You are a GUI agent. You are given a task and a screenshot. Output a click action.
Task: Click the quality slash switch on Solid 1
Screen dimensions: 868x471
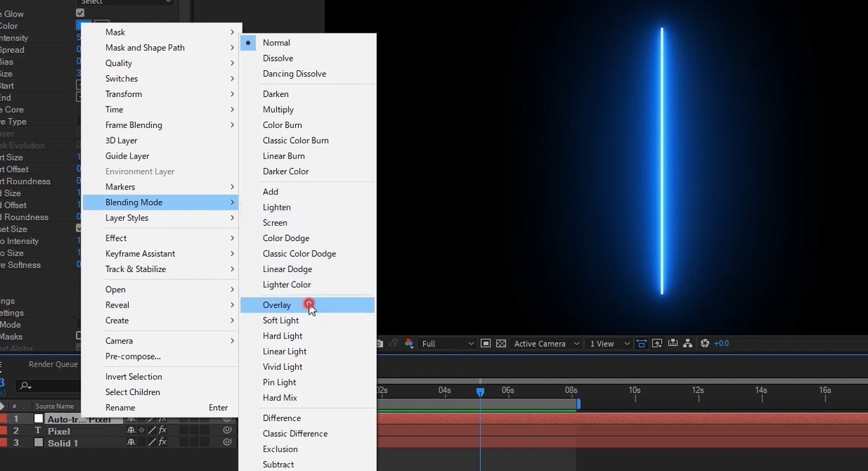151,442
